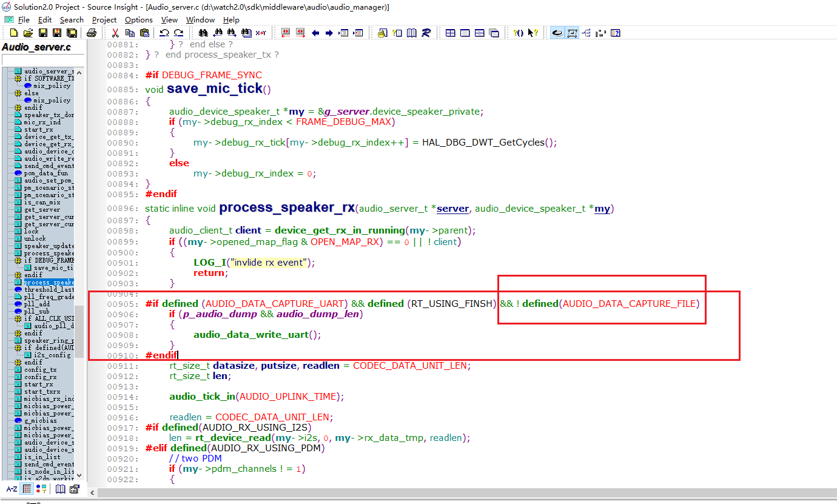The width and height of the screenshot is (837, 504).
Task: Click the blue R toolbar icon
Action: pyautogui.click(x=426, y=33)
